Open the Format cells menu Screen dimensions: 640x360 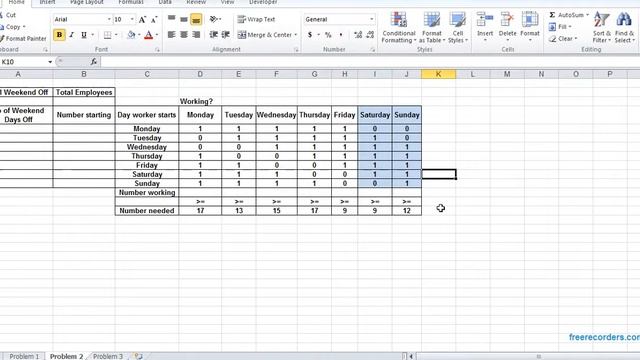click(x=530, y=27)
